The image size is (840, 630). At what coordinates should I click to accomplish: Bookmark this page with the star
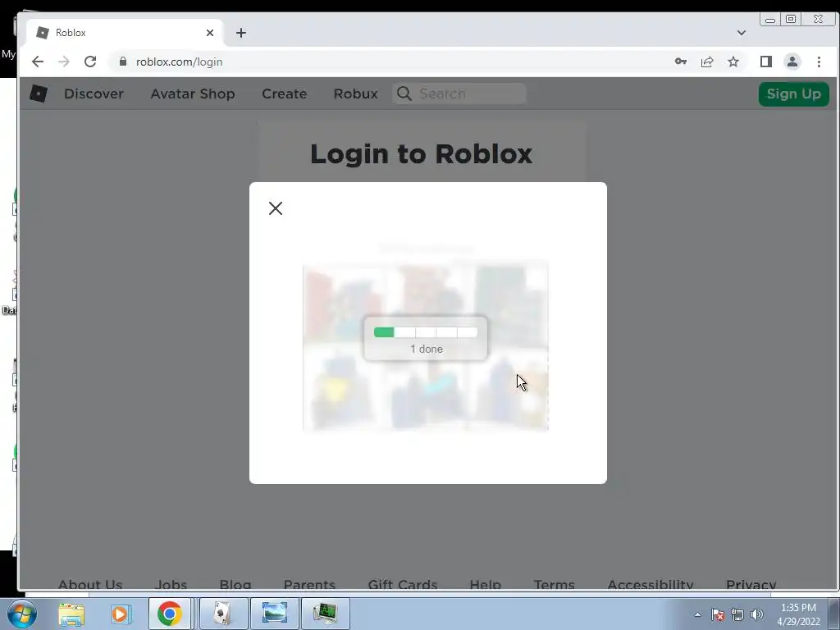coord(733,62)
